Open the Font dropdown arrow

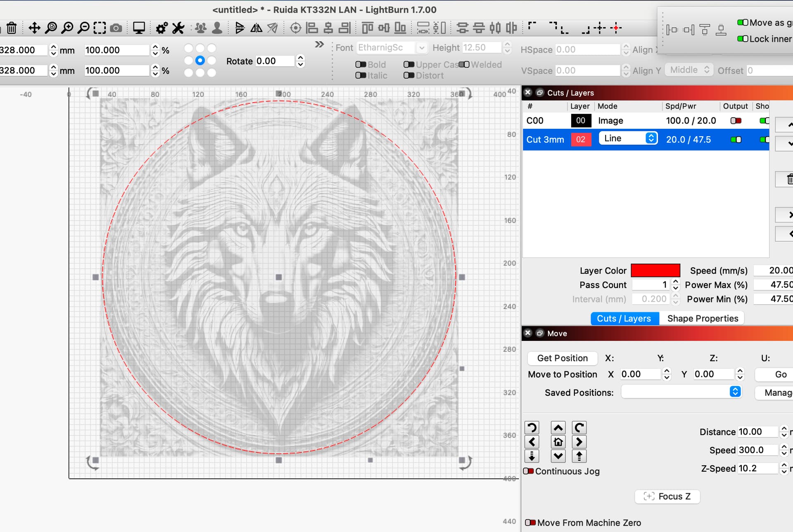click(421, 48)
